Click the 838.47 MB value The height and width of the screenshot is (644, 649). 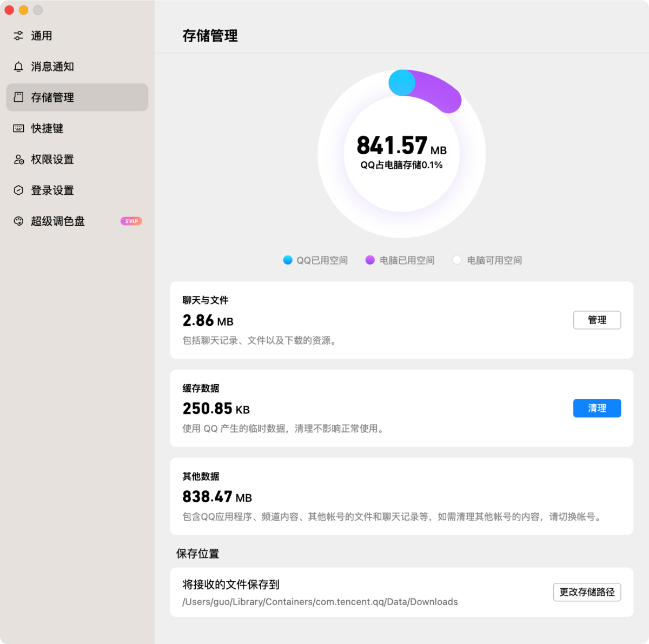[x=217, y=497]
